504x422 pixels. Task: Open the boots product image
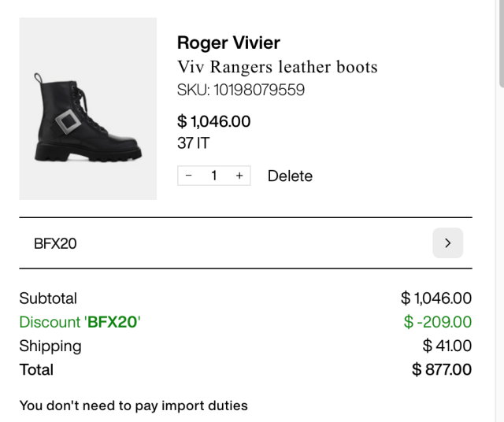(x=88, y=109)
